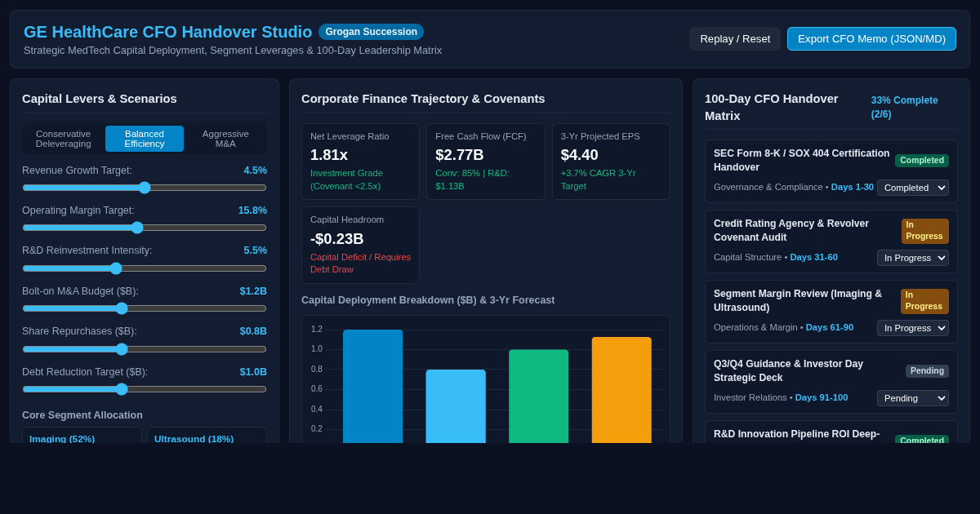The width and height of the screenshot is (980, 514).
Task: Click the $1.2B M&A budget value
Action: (x=253, y=291)
